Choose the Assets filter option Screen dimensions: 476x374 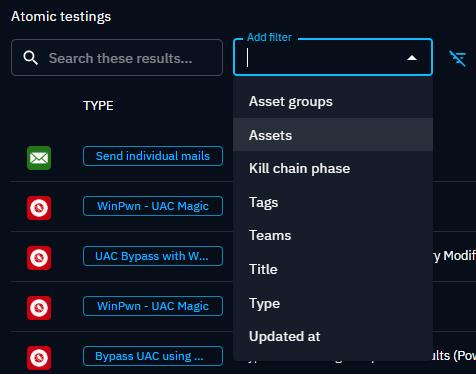(x=333, y=135)
